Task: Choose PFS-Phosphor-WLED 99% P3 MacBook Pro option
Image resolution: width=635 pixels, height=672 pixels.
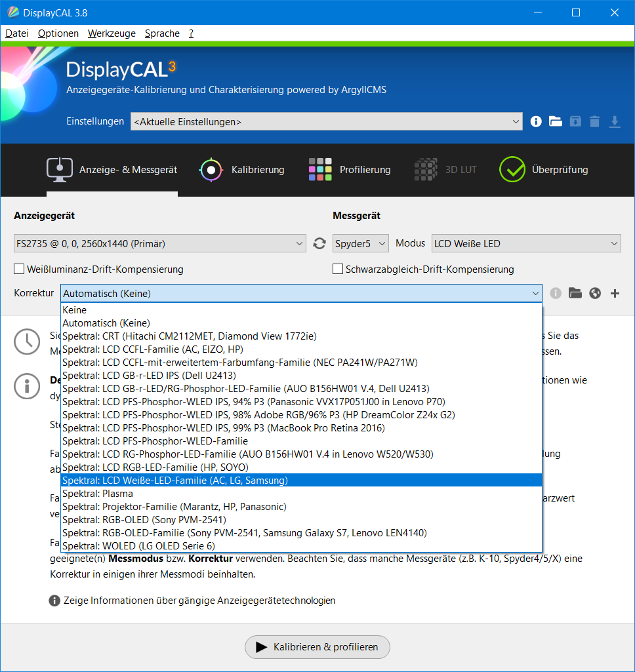Action: (301, 427)
